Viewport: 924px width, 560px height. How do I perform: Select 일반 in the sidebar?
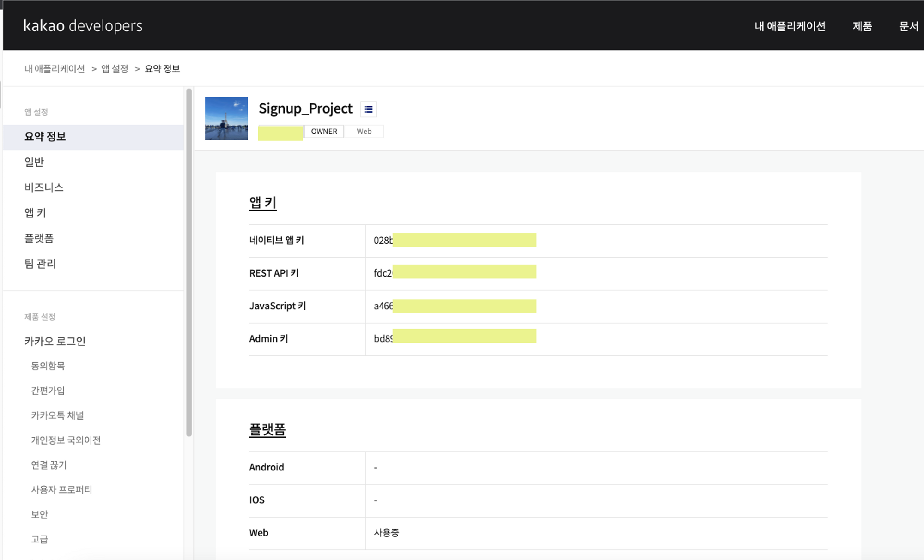point(34,162)
